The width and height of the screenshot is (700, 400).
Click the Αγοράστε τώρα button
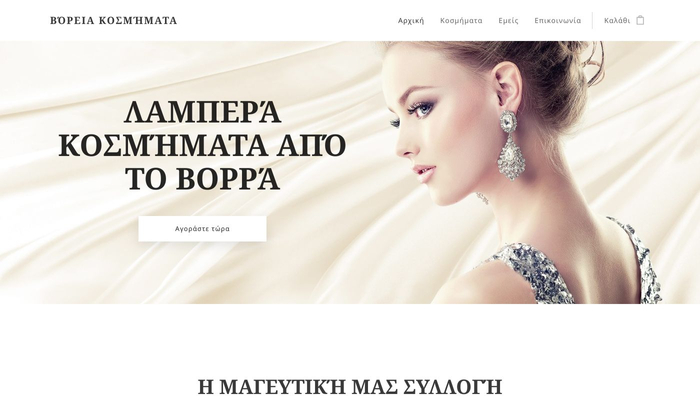pos(202,229)
